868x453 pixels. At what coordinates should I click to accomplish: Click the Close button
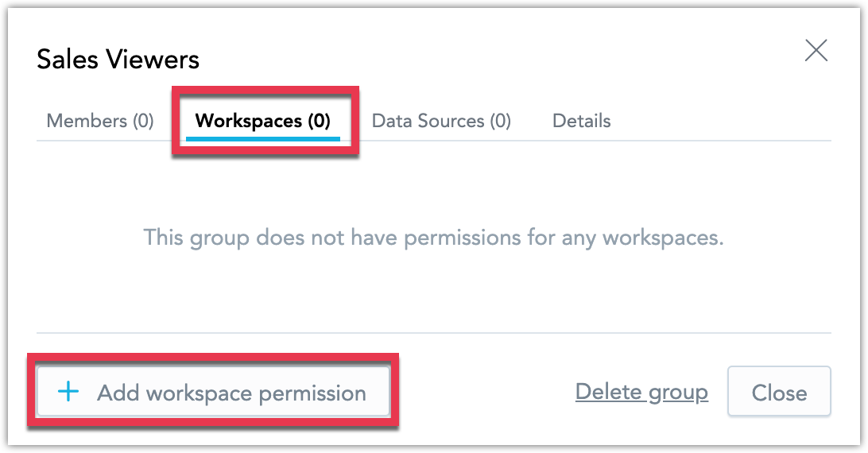click(x=779, y=391)
